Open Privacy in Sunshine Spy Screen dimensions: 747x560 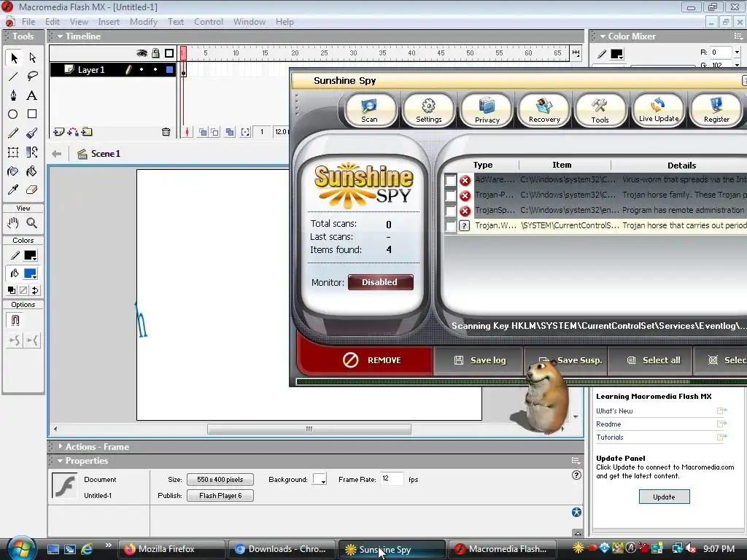[x=487, y=110]
